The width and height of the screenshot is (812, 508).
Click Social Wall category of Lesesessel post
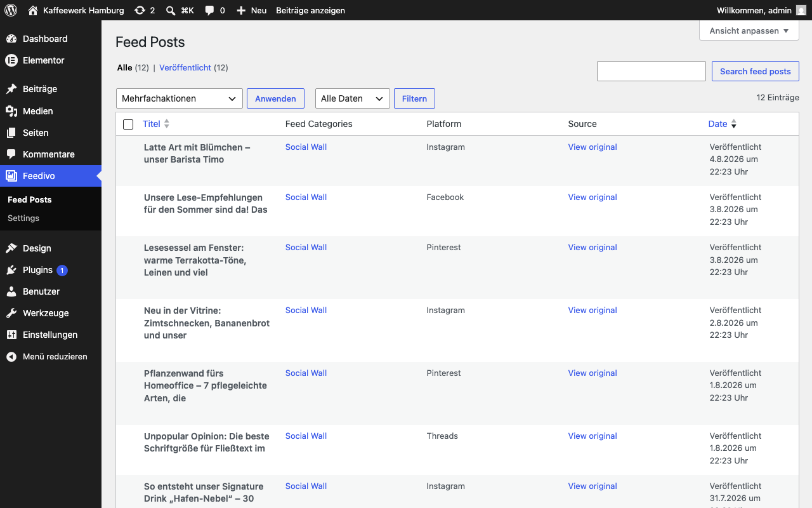point(306,247)
